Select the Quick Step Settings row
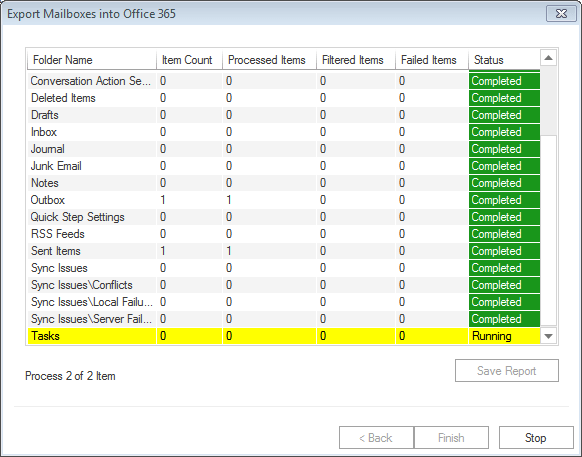 pos(284,217)
